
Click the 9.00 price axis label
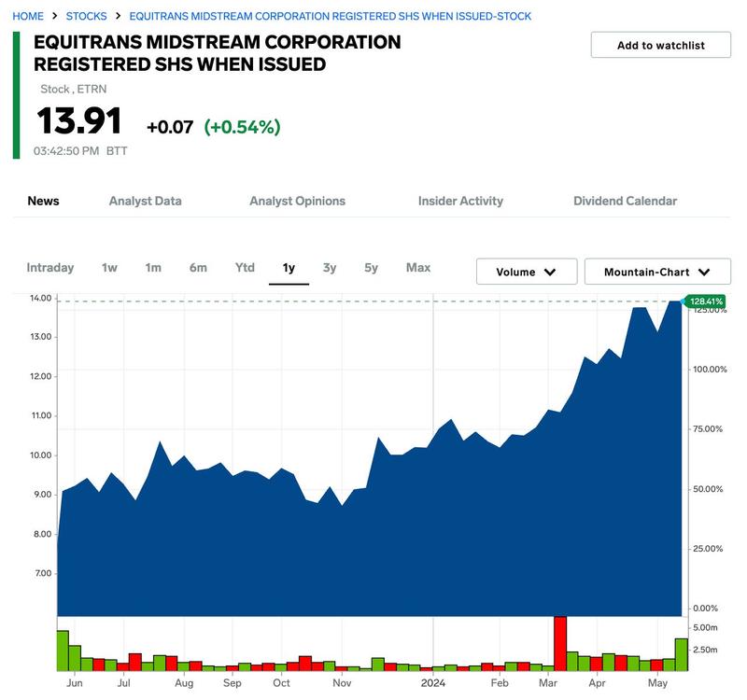point(43,495)
